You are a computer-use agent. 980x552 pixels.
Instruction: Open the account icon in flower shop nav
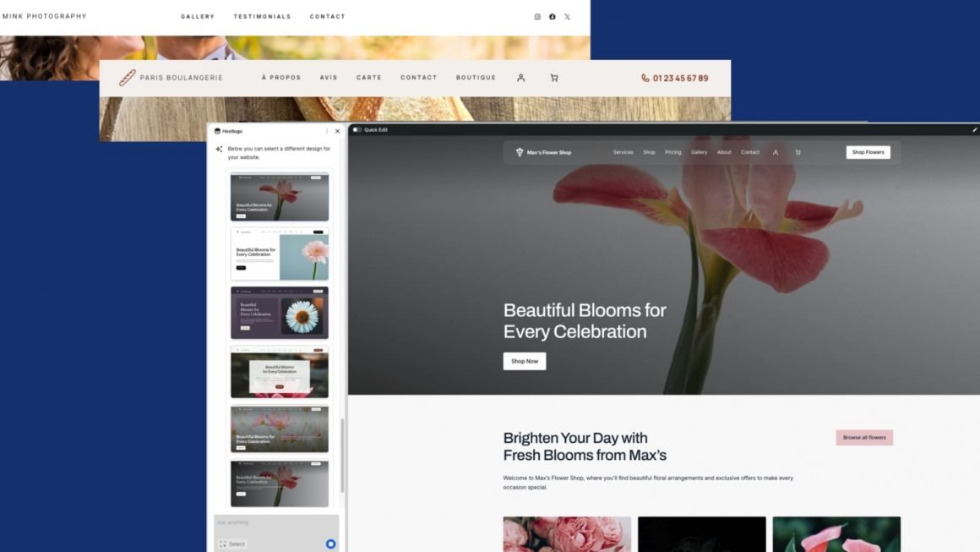coord(776,152)
